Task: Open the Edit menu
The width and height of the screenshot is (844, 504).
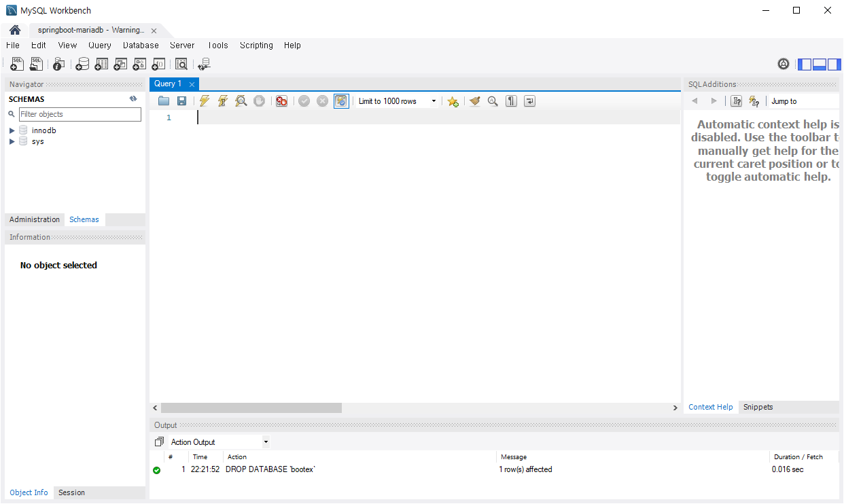Action: tap(39, 46)
